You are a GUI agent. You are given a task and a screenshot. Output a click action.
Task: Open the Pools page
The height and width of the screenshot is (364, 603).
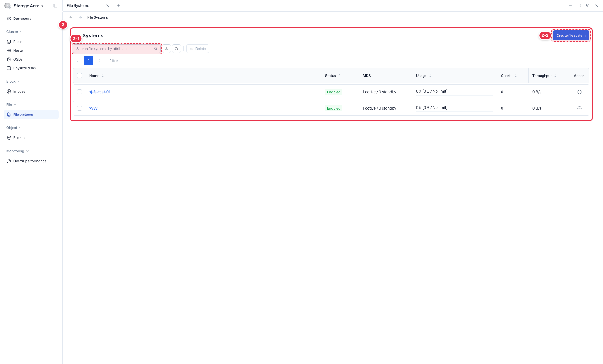tap(31, 42)
